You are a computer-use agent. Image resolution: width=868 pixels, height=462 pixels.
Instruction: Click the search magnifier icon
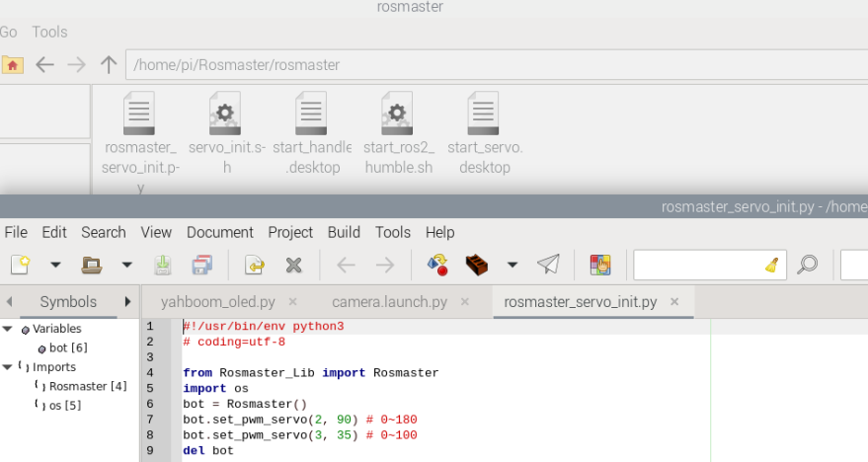(x=808, y=265)
